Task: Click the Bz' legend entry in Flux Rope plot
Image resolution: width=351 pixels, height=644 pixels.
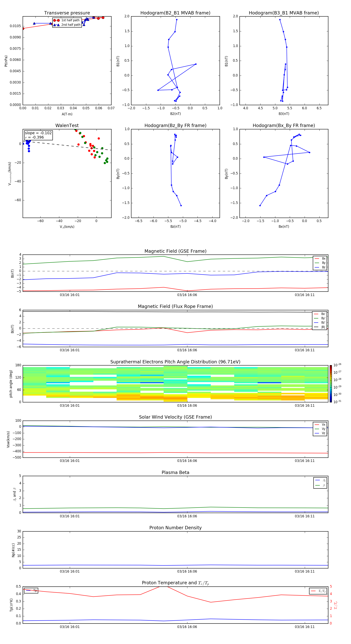Action: 320,323
